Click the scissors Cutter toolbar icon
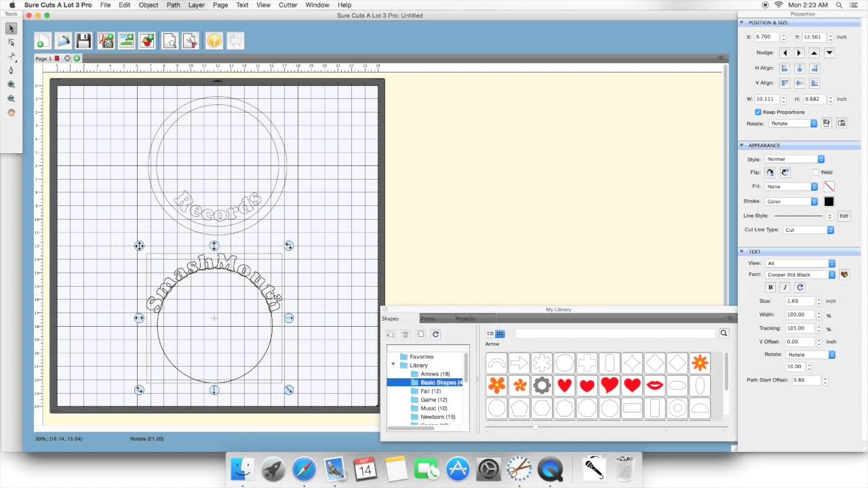This screenshot has width=868, height=488. (191, 41)
